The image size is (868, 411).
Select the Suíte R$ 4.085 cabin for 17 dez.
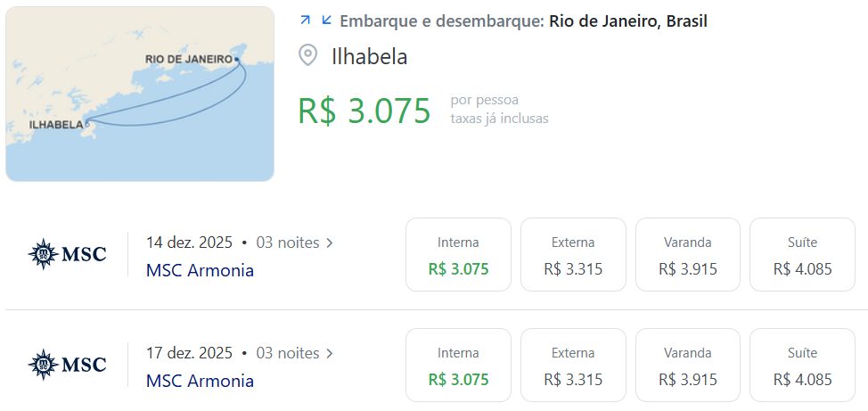click(x=803, y=365)
